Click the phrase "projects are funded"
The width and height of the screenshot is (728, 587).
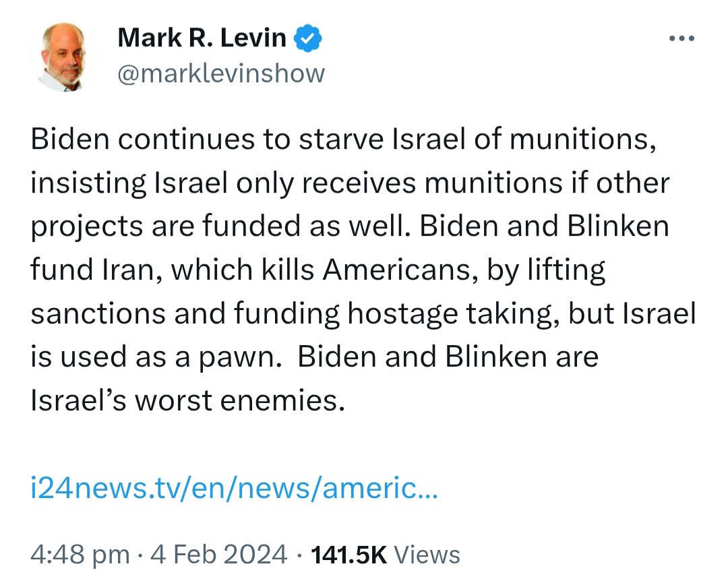tap(165, 227)
